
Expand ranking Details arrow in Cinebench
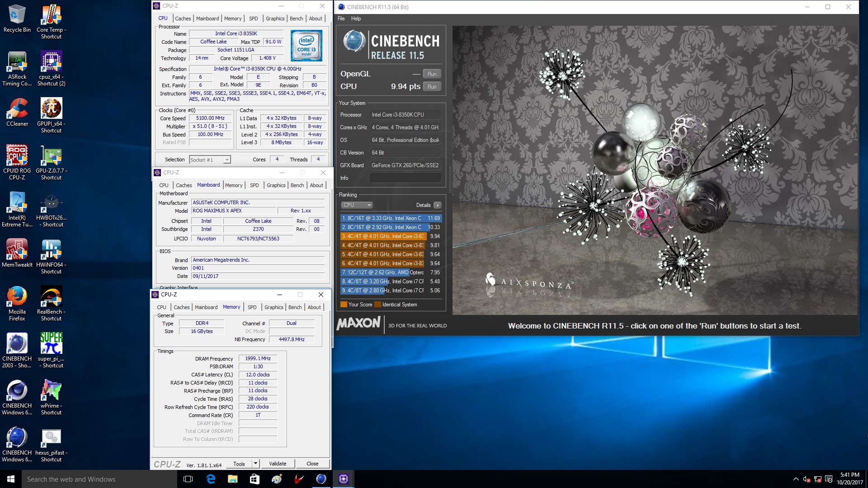[437, 205]
